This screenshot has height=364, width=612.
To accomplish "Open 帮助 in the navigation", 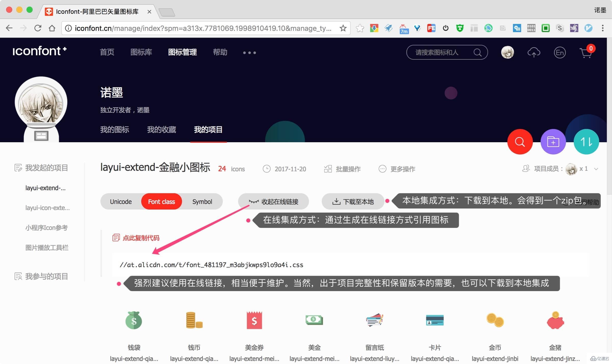I will pyautogui.click(x=220, y=52).
